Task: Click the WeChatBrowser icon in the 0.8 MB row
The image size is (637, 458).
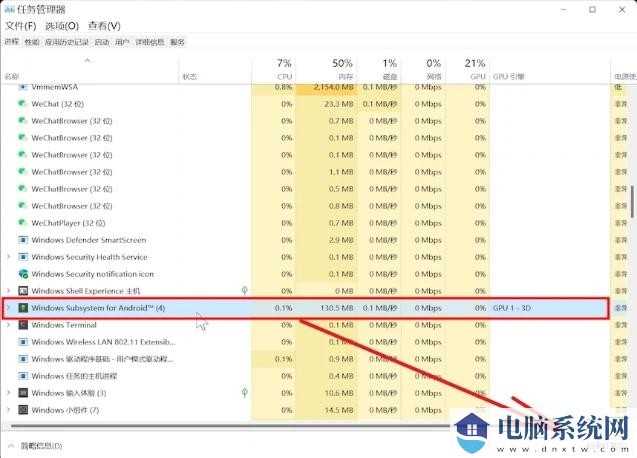Action: click(23, 206)
